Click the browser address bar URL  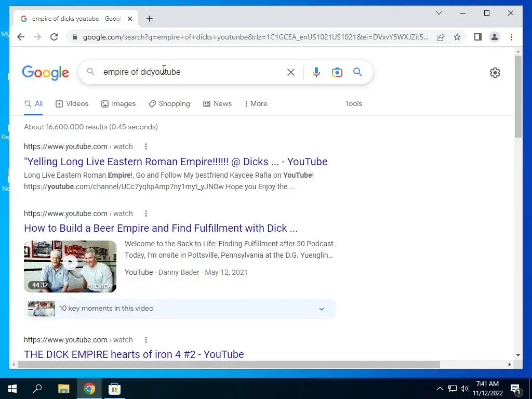coord(256,37)
